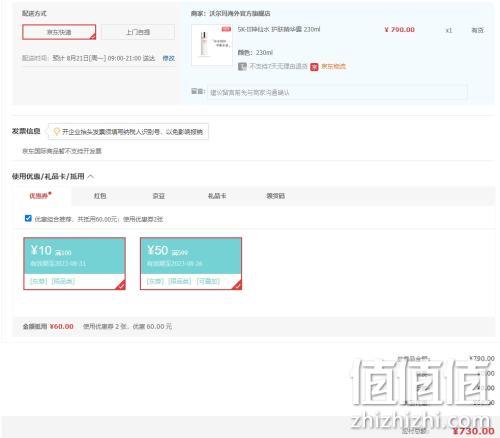Click the ¥60.00 deduction amount text
500x438 pixels.
click(62, 326)
